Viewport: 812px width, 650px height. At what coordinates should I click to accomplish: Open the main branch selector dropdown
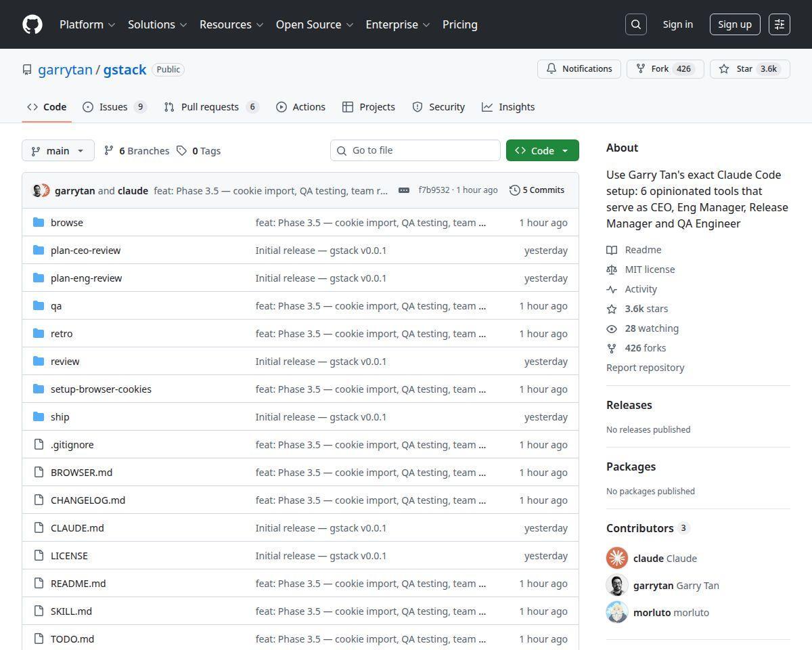pos(58,150)
